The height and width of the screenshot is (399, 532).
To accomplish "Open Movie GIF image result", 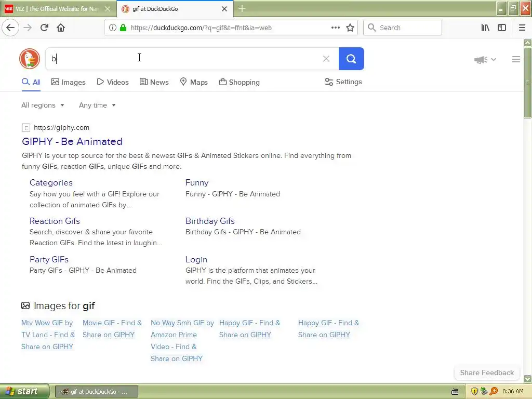I will point(112,329).
